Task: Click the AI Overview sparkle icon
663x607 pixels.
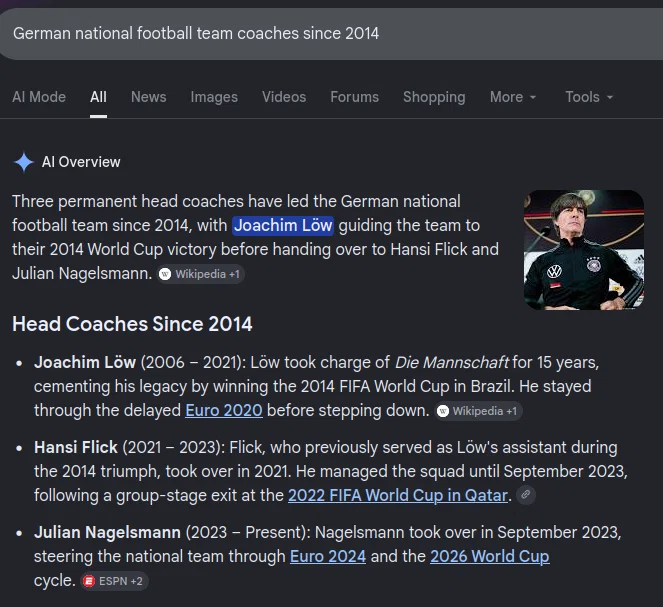Action: click(x=24, y=162)
